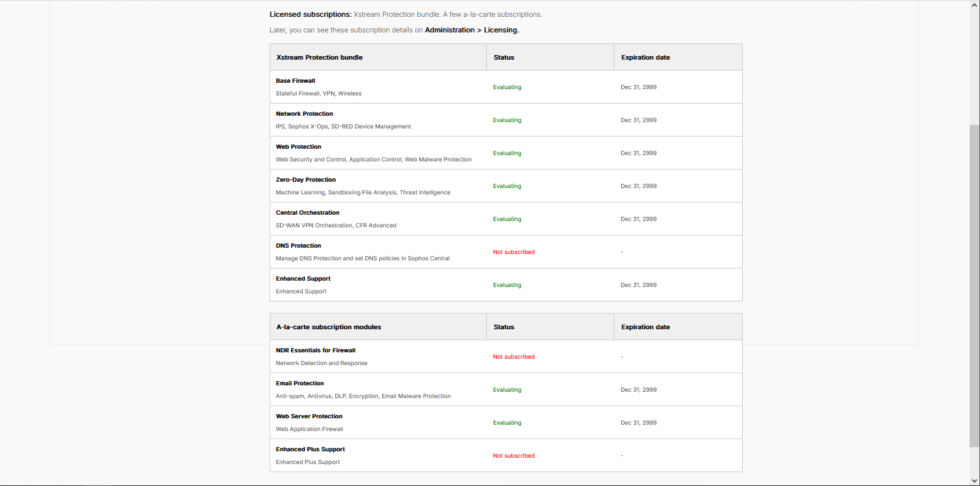The height and width of the screenshot is (486, 980).
Task: Click the scrollbar down arrow
Action: (x=975, y=480)
